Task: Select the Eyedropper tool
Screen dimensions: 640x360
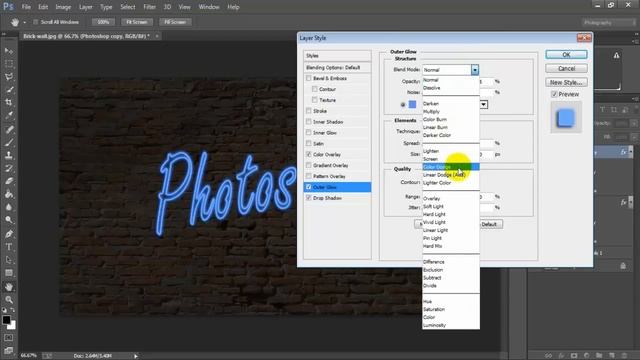Action: click(9, 115)
